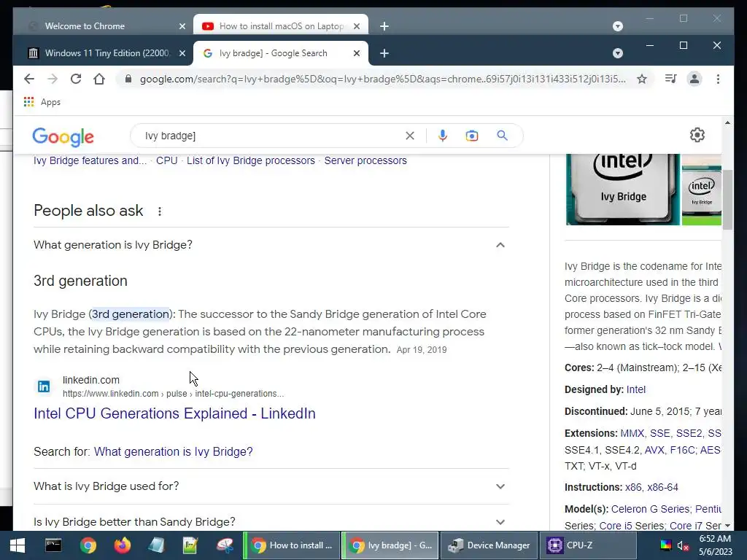
Task: Close the Windows 11 Tiny Edition tab
Action: coord(182,53)
